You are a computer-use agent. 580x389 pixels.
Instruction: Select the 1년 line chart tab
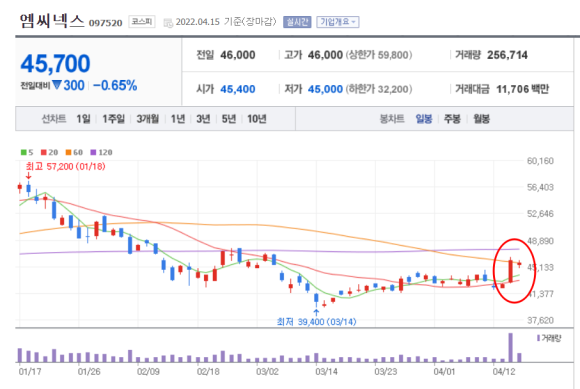[178, 119]
